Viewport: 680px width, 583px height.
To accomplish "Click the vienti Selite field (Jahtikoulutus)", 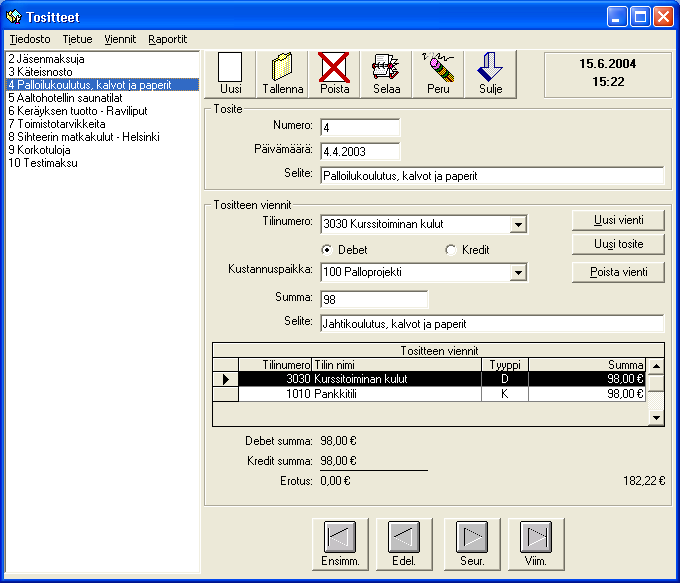I will pos(492,324).
